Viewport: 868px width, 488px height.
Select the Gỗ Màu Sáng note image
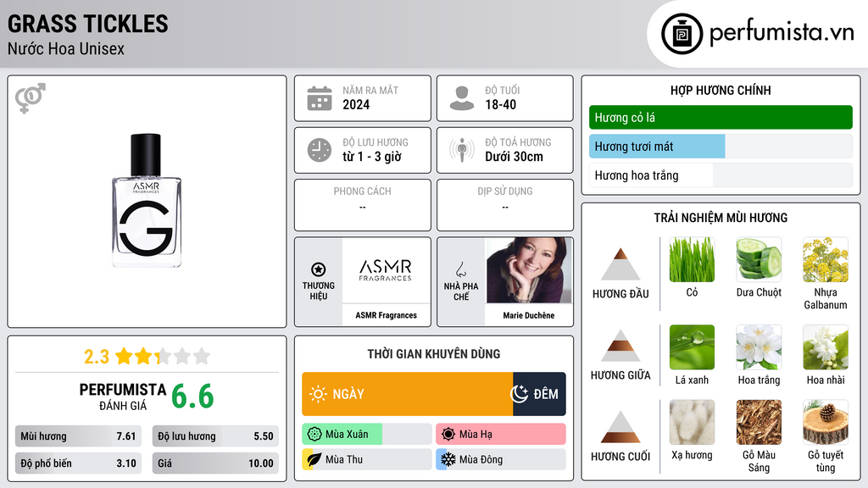click(759, 422)
